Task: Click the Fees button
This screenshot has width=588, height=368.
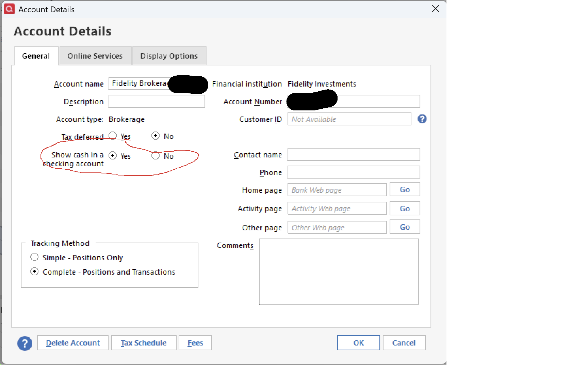Action: pyautogui.click(x=195, y=343)
